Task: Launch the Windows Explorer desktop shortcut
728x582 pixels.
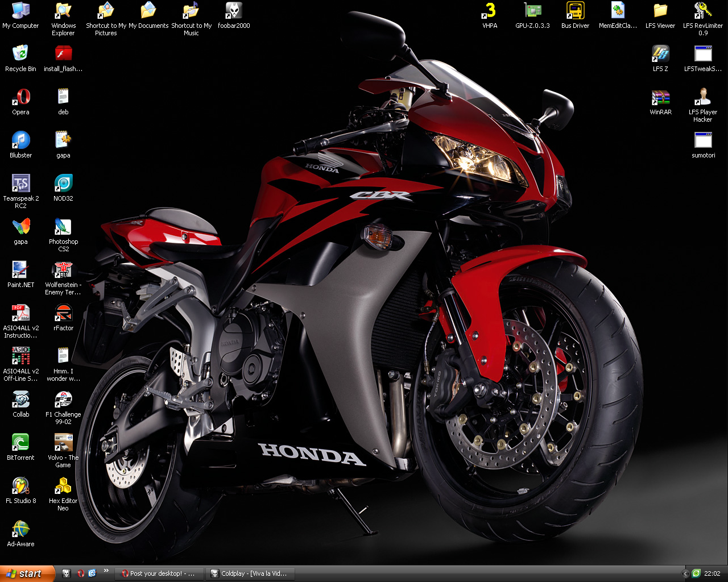Action: tap(63, 19)
